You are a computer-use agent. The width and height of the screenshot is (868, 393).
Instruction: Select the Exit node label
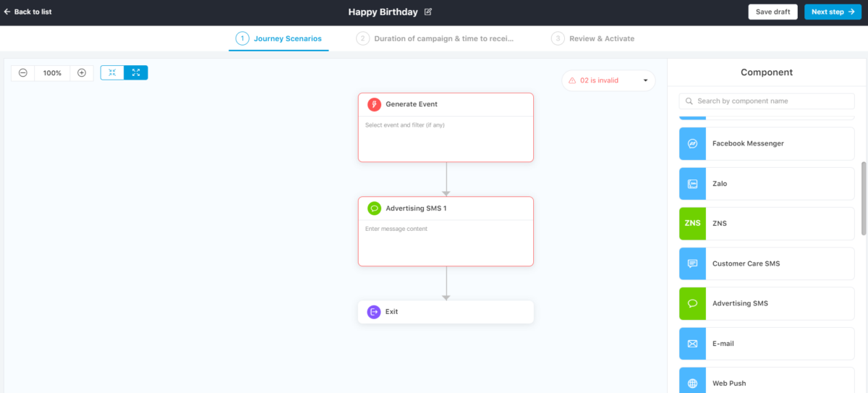(391, 312)
